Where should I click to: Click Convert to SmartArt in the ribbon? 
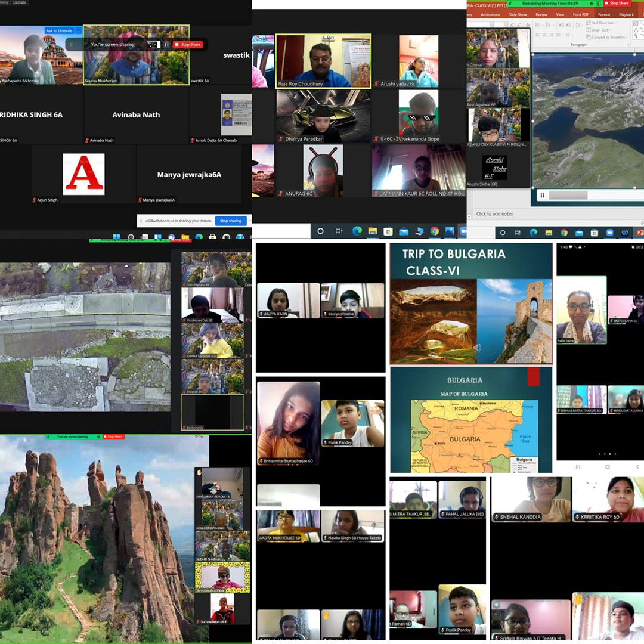609,37
